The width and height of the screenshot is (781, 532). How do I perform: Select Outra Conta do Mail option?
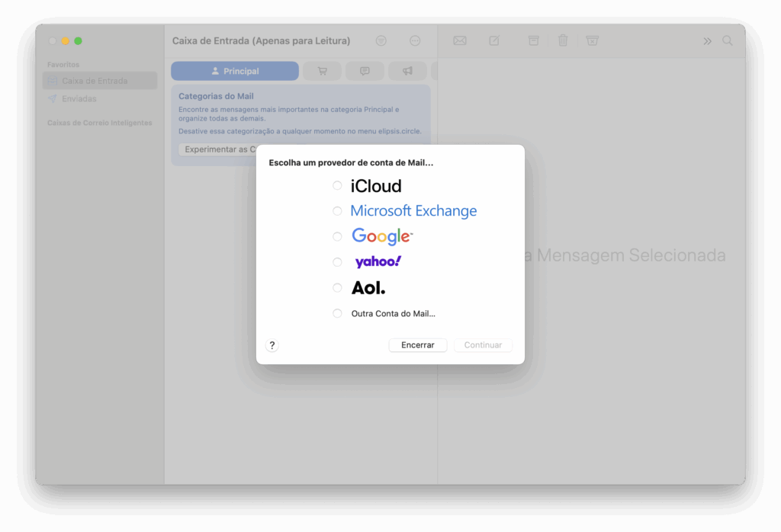coord(337,313)
